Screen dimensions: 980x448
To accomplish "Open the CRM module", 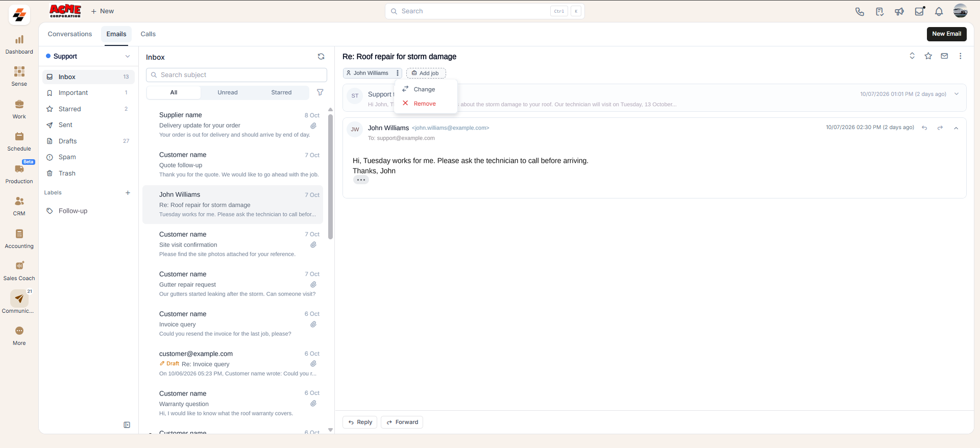I will (19, 206).
